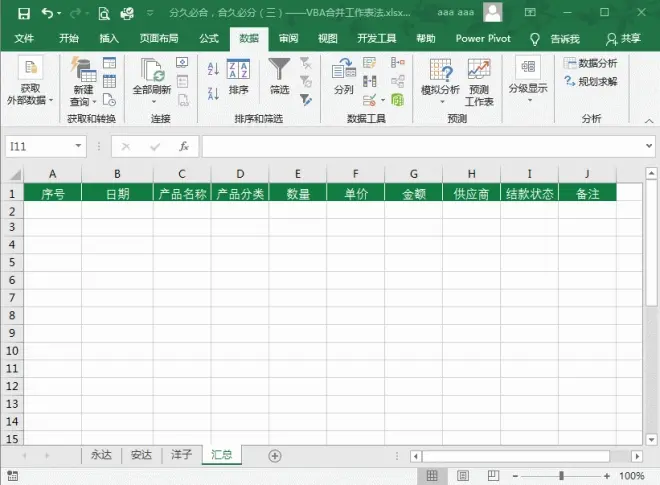Zoom out with the minus button
This screenshot has width=660, height=485.
515,476
